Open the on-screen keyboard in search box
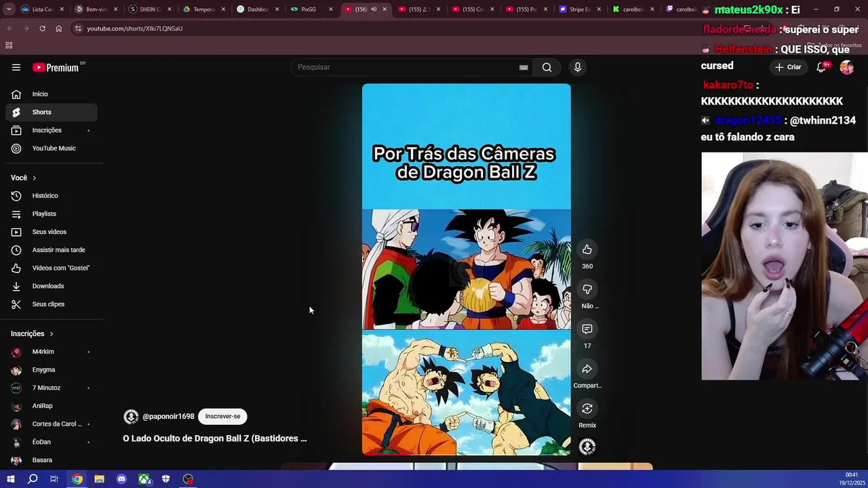Viewport: 868px width, 488px height. click(x=524, y=67)
